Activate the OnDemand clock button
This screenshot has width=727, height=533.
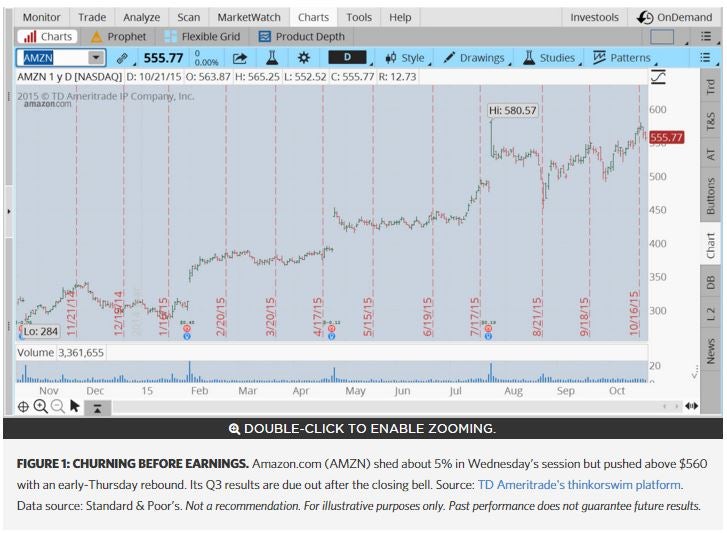pos(674,17)
